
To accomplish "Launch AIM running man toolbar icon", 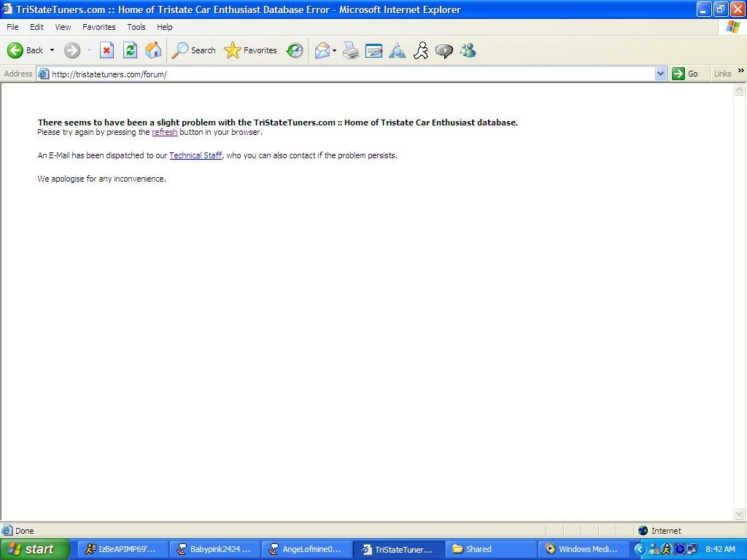I will (x=421, y=50).
